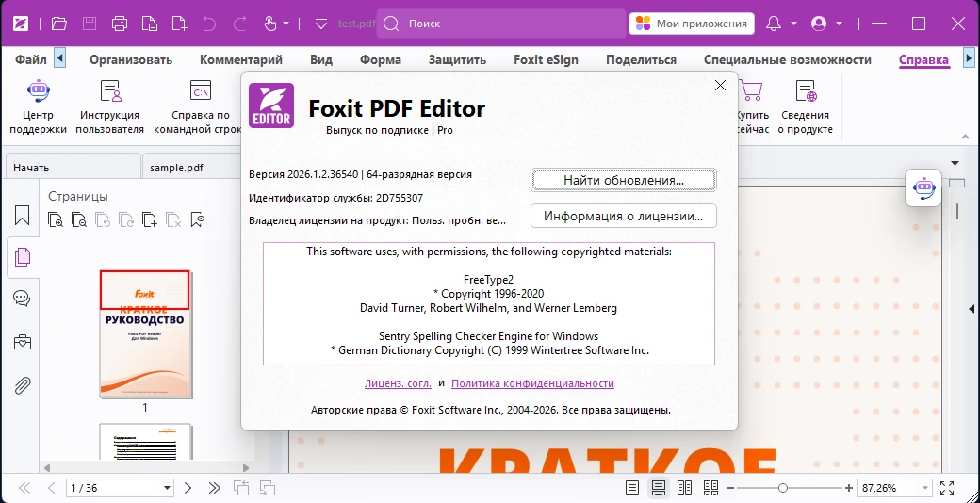Open the page number dropdown

167,488
